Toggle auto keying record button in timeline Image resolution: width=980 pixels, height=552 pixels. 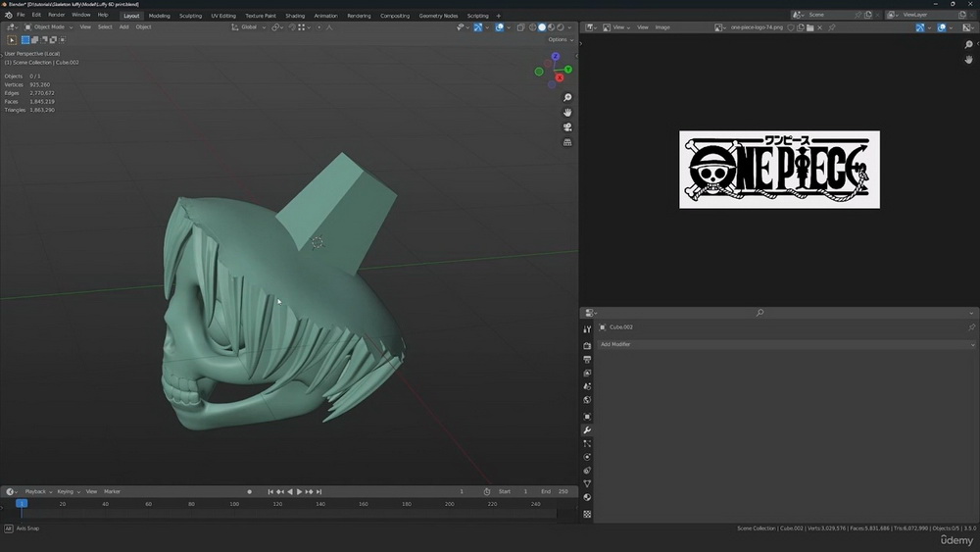tap(249, 492)
